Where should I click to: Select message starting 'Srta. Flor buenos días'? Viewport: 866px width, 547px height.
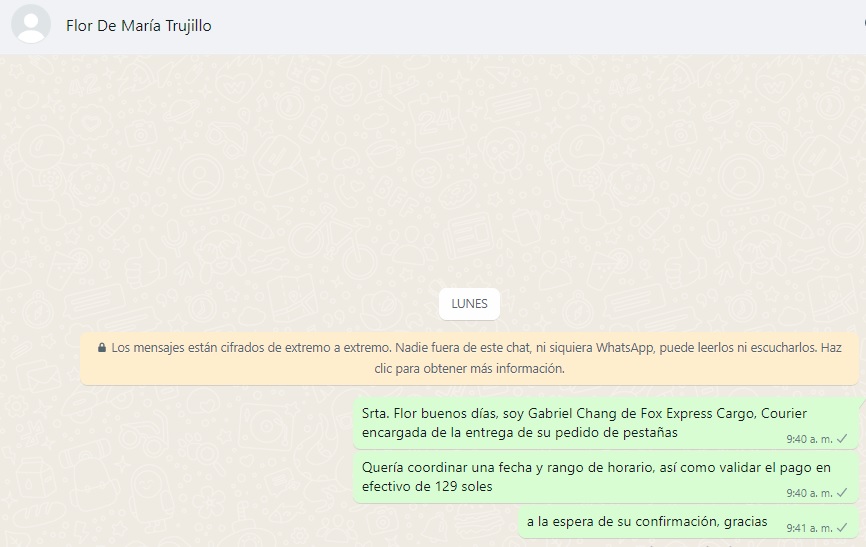coord(606,423)
